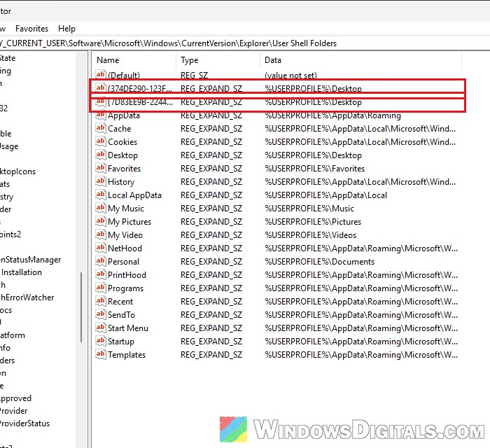The width and height of the screenshot is (490, 448).
Task: Click the REG_SZ type cell
Action: [x=194, y=76]
